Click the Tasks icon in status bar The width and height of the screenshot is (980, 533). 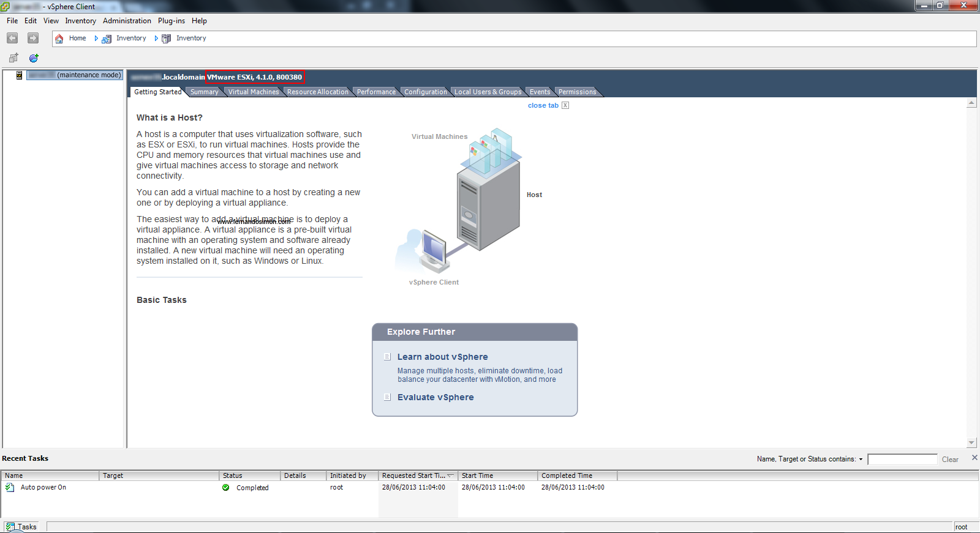(x=10, y=527)
